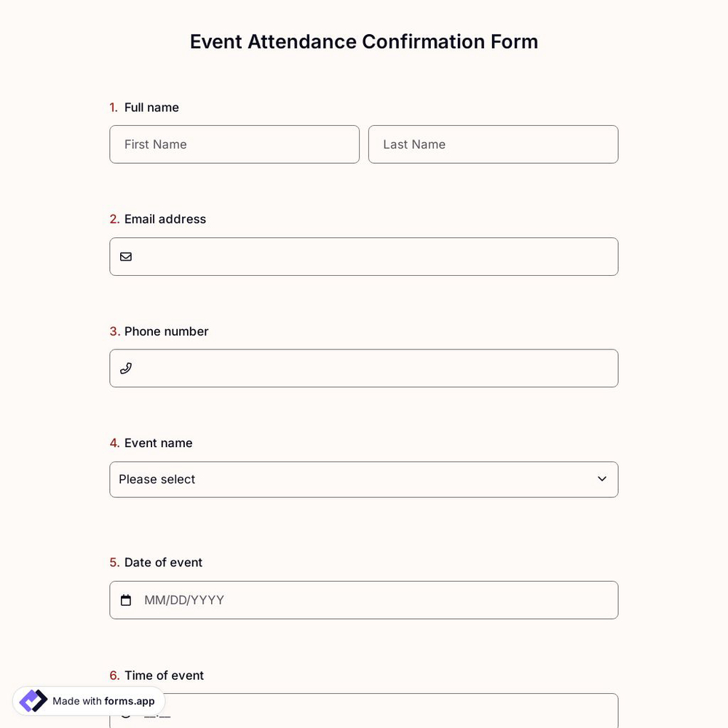Focus the Email address input
Image resolution: width=728 pixels, height=728 pixels.
pos(364,256)
